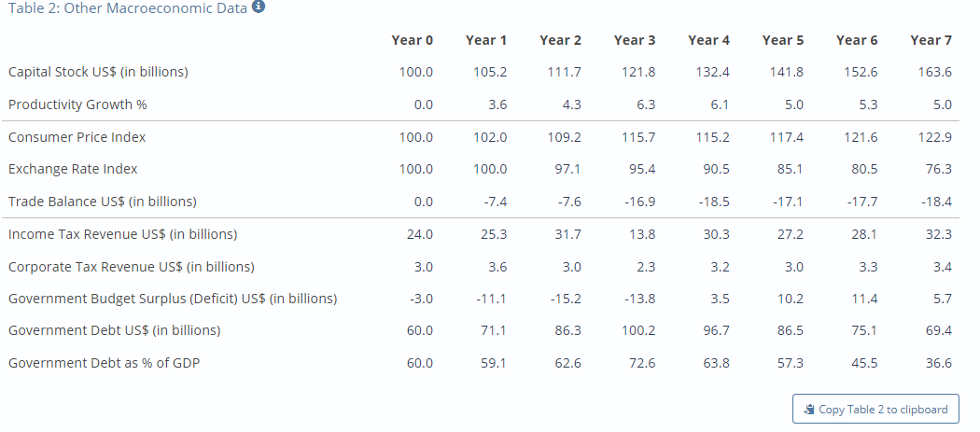Select the Exchange Rate Index row label
Image resolution: width=980 pixels, height=432 pixels.
tap(73, 169)
